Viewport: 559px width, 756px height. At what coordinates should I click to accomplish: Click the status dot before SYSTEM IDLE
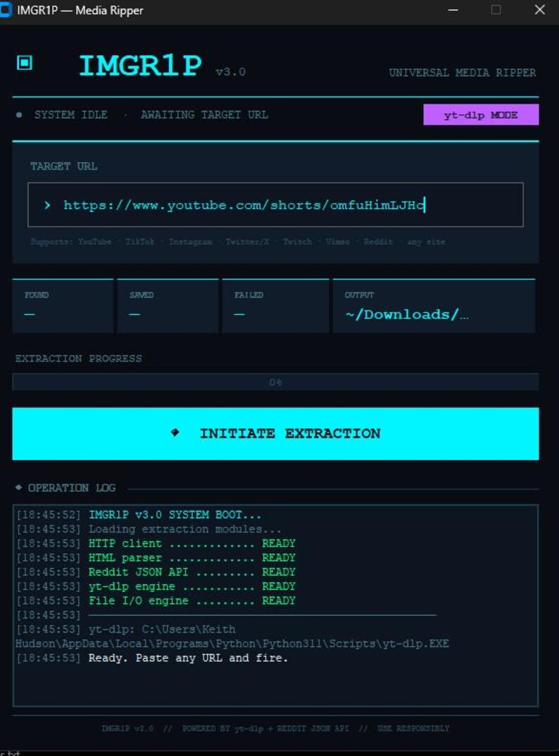tap(19, 115)
